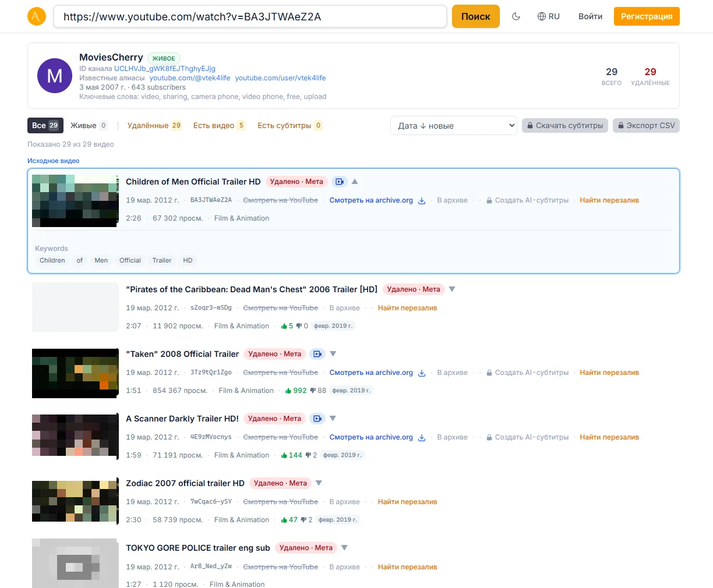Open youtube.com/@vtek4life alias link
Screen dimensions: 713x588
(190, 78)
